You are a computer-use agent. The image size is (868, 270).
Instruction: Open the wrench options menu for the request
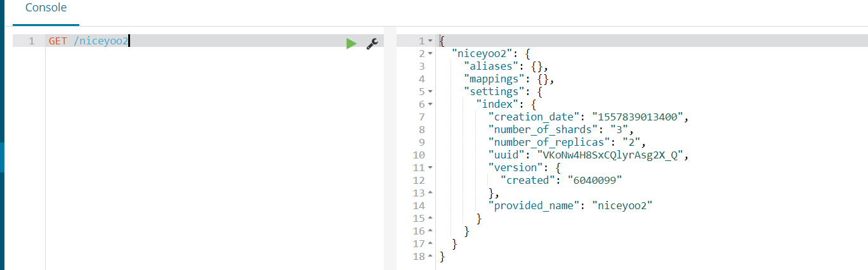pos(372,43)
